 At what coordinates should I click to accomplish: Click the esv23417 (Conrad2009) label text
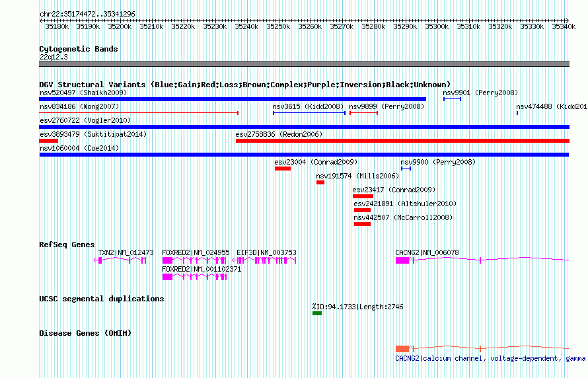[x=394, y=190]
